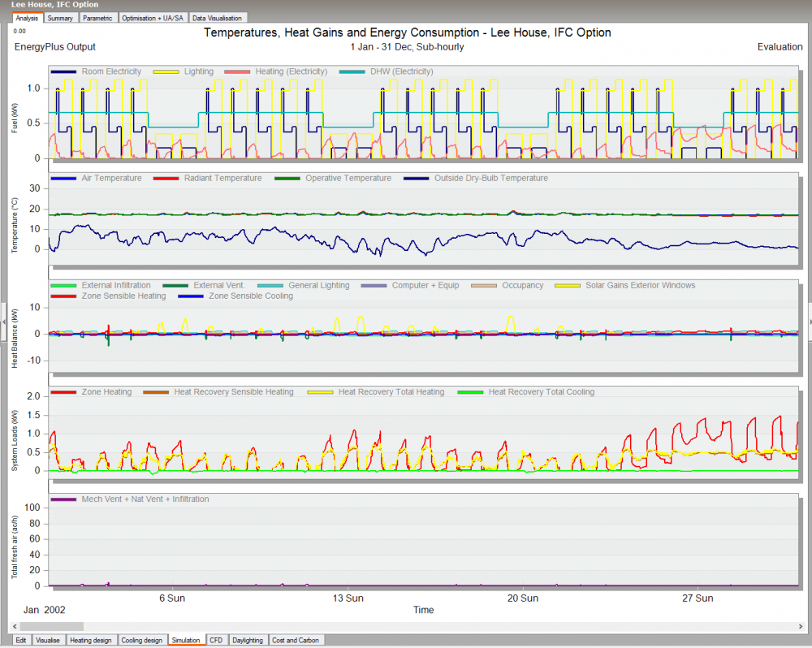The height and width of the screenshot is (648, 812).
Task: Click the Mech Vent purple legend swatch
Action: (x=63, y=499)
